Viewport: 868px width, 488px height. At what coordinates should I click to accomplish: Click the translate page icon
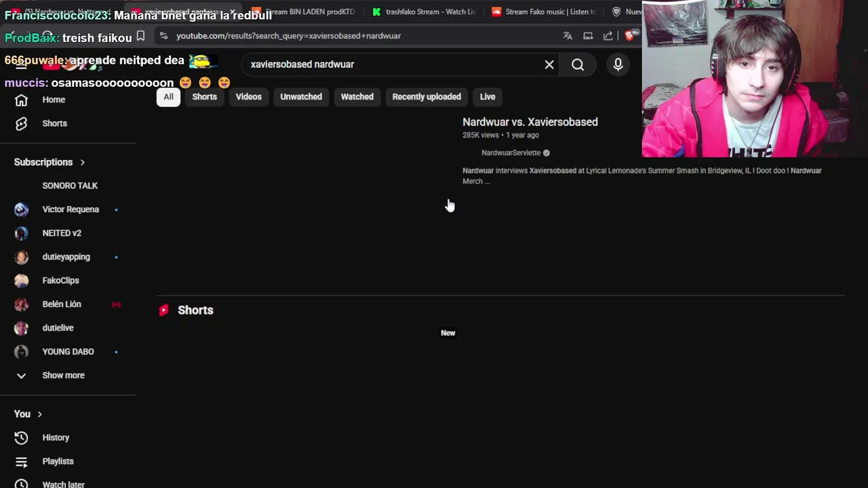568,36
